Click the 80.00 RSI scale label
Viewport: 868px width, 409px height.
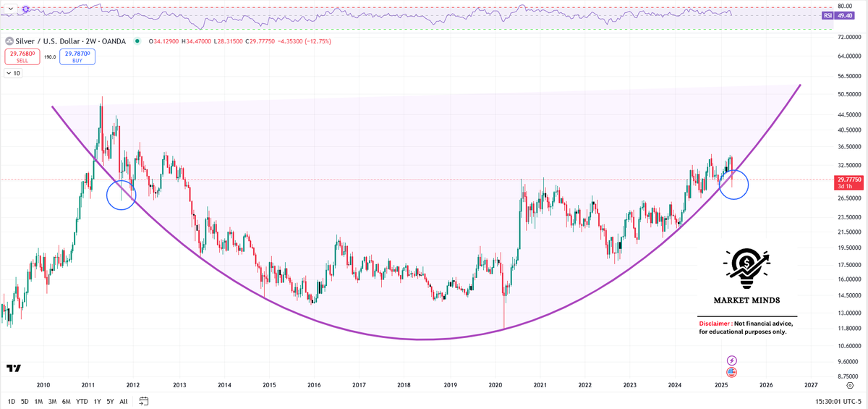[x=845, y=6]
